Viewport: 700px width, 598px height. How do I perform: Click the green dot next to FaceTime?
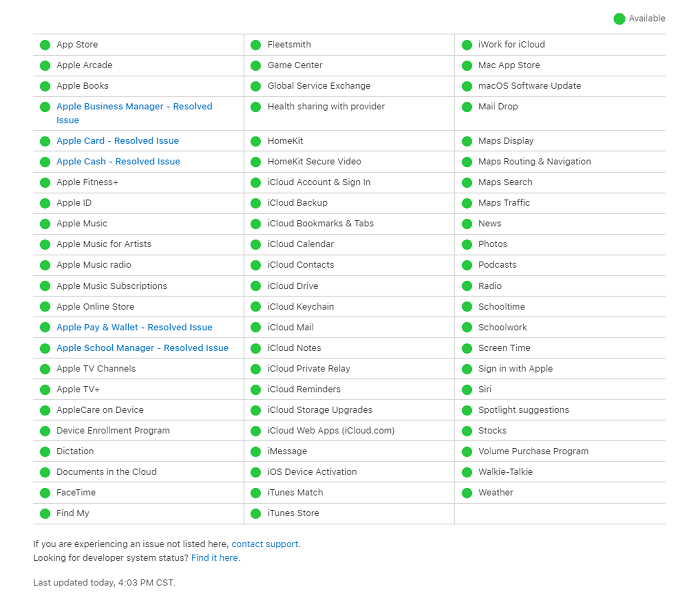pyautogui.click(x=45, y=493)
